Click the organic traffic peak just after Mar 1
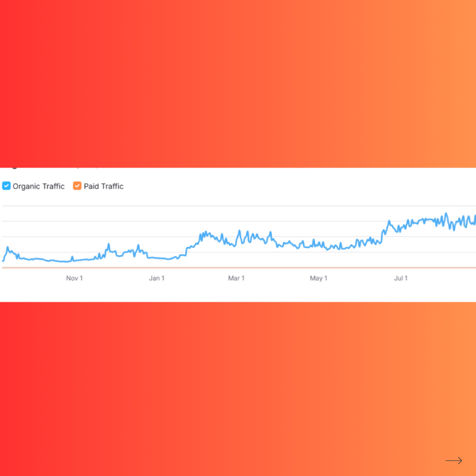Viewport: 476px width, 476px height. (x=239, y=231)
